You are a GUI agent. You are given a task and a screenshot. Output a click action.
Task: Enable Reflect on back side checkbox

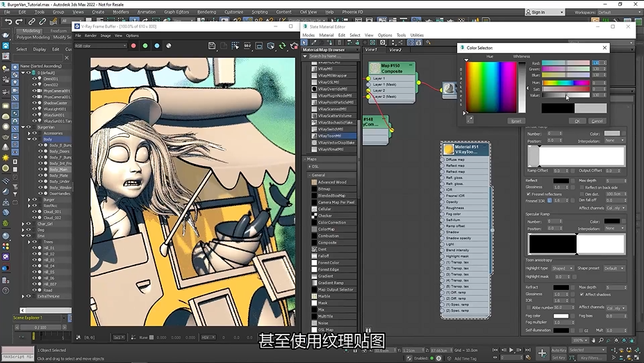coord(581,188)
